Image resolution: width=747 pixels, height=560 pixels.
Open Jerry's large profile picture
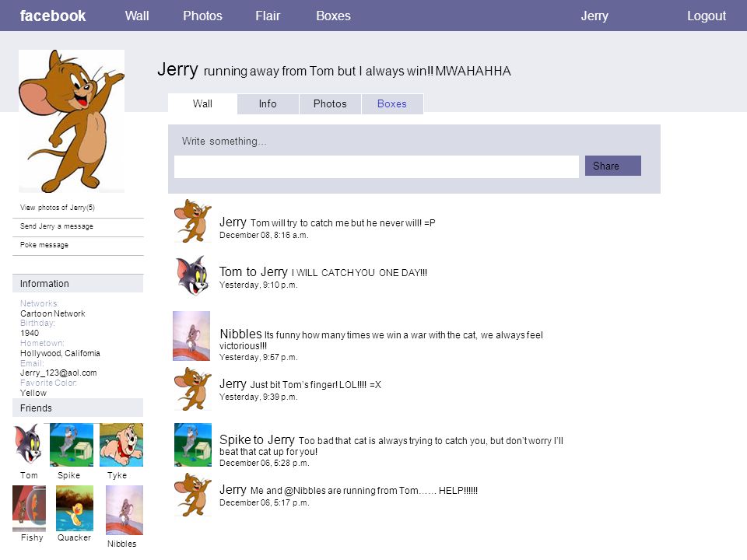tap(72, 121)
